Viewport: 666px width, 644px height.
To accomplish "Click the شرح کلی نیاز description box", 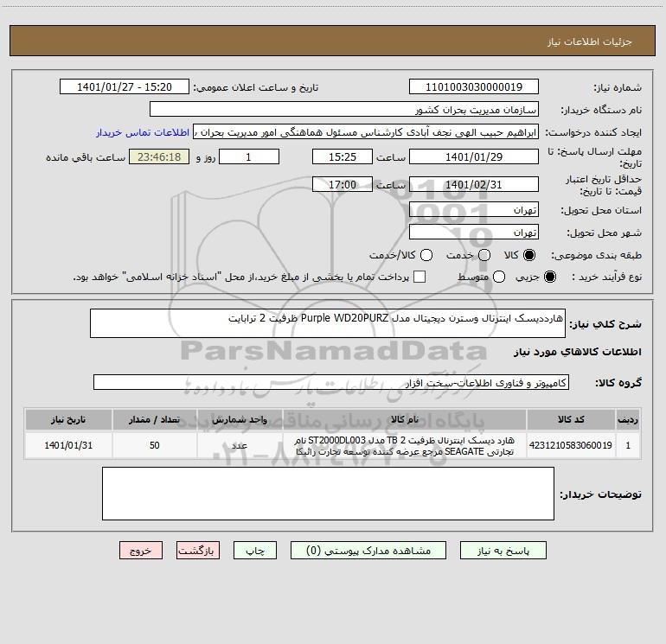I will click(328, 323).
